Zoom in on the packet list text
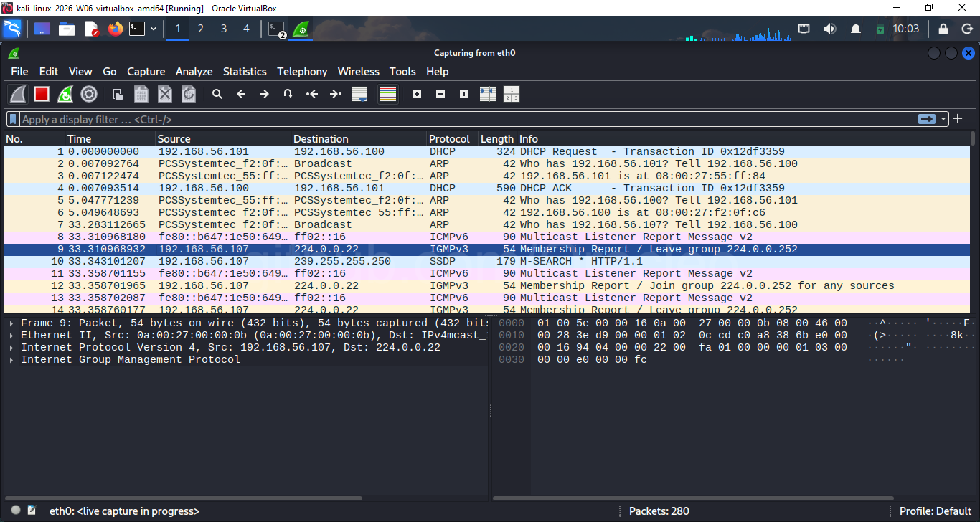The image size is (980, 522). (416, 94)
